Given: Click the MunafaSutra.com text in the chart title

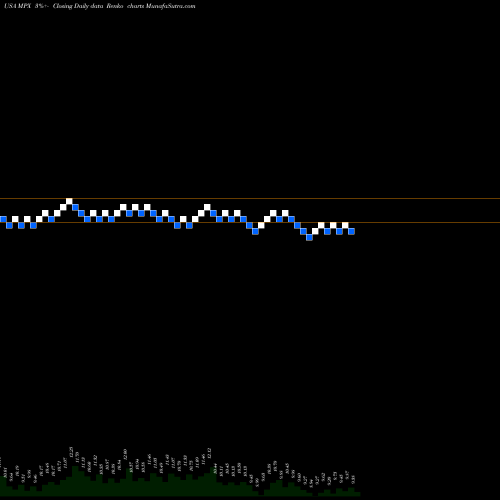Looking at the screenshot, I should [x=171, y=6].
